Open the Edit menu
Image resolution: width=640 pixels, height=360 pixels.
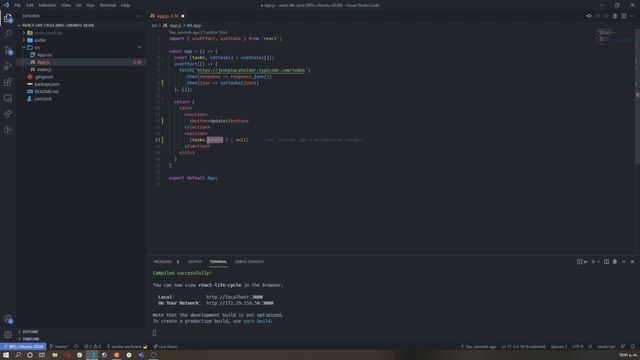(30, 5)
